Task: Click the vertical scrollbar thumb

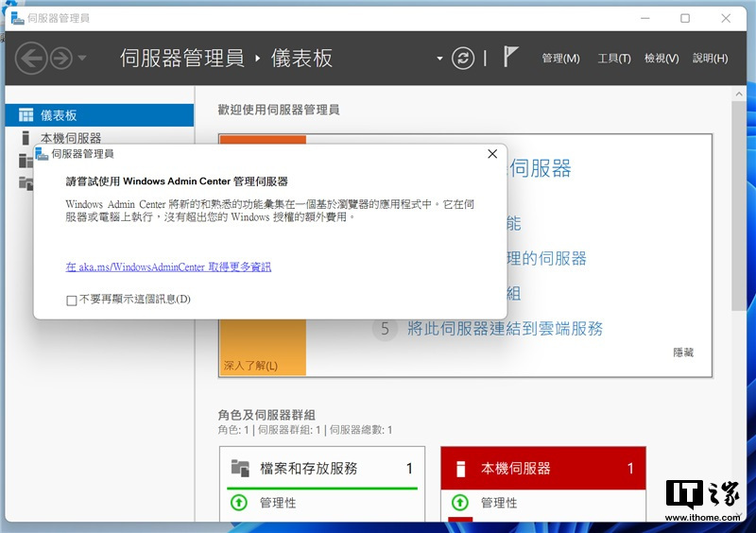Action: pyautogui.click(x=739, y=205)
